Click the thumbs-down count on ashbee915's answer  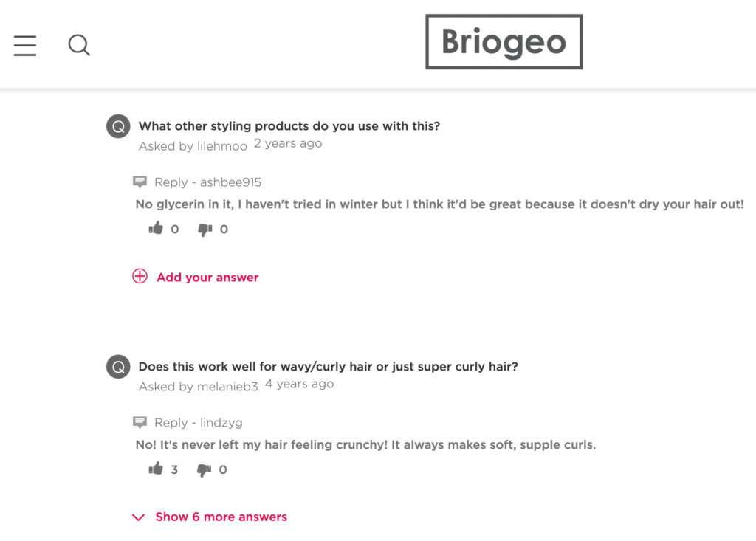222,229
